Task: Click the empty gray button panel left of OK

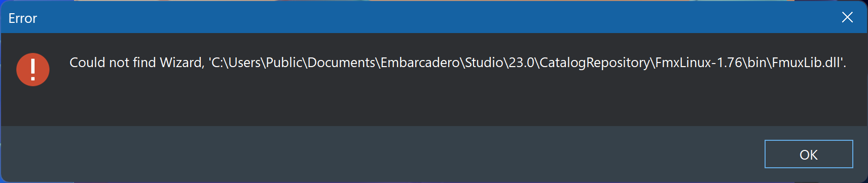Action: coord(380,155)
